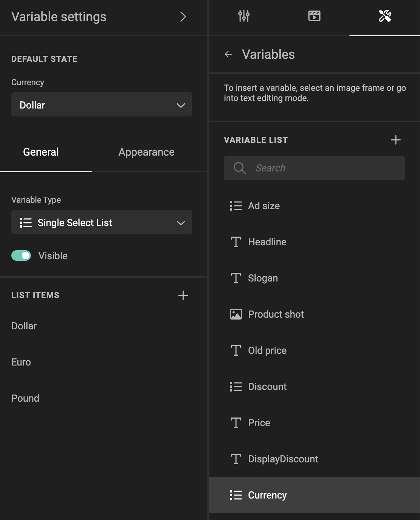Go back from Variables panel arrow
Image resolution: width=420 pixels, height=520 pixels.
point(228,54)
